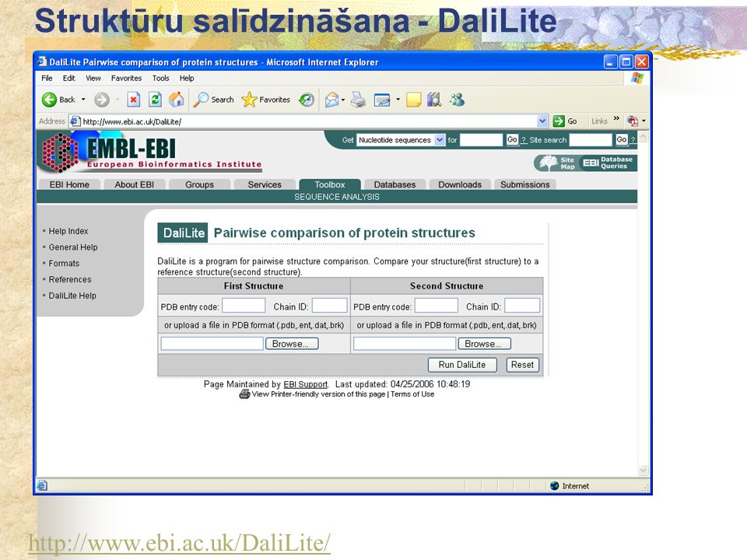
Task: Open the EBI Support link
Action: point(305,384)
